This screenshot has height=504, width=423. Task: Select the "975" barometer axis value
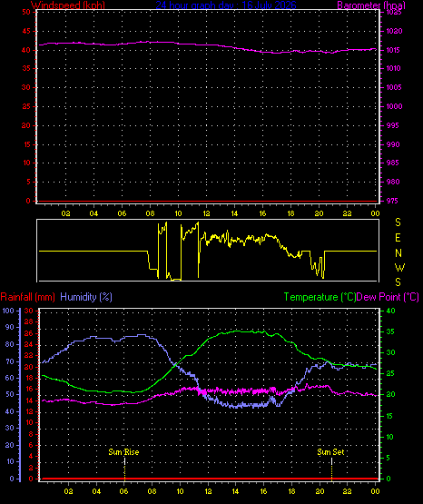click(x=392, y=201)
